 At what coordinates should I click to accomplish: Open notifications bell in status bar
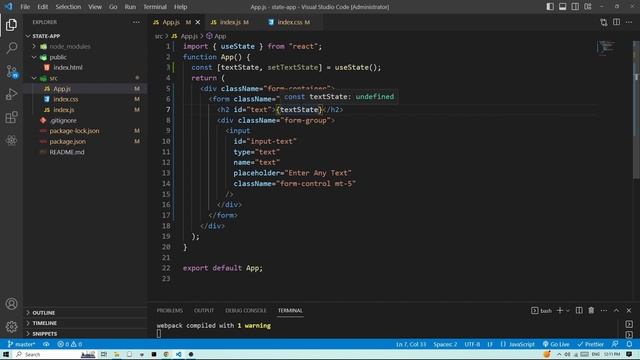pyautogui.click(x=629, y=344)
